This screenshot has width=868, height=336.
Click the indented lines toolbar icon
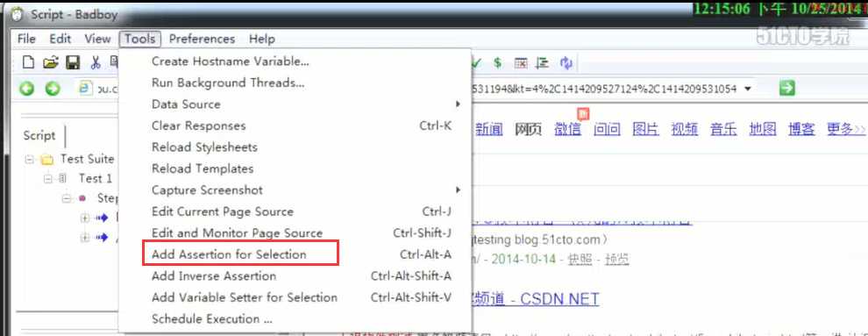pyautogui.click(x=543, y=62)
